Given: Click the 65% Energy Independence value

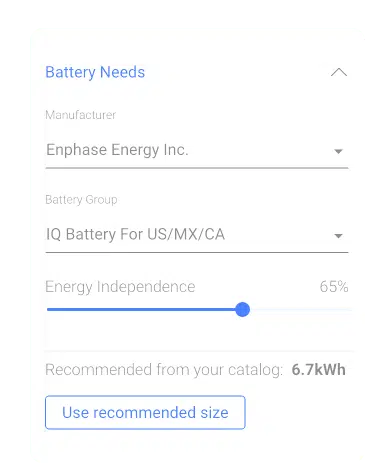Looking at the screenshot, I should pos(334,287).
